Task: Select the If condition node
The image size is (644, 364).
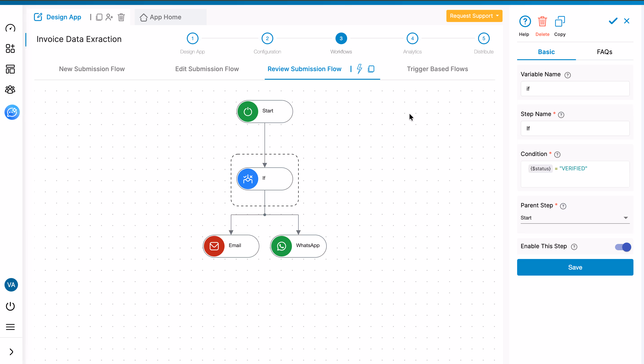Action: click(265, 179)
